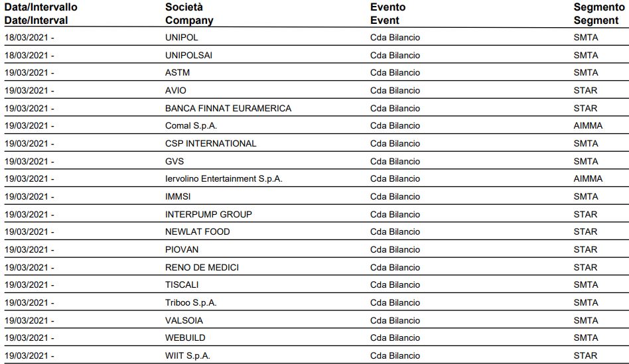
Task: Click the AVIO company entry
Action: point(175,91)
